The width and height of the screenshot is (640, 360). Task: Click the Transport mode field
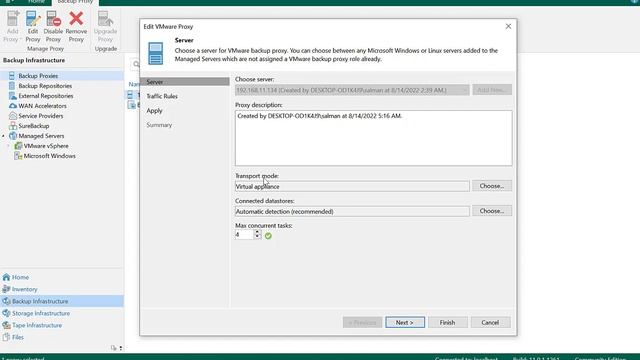[x=352, y=187]
